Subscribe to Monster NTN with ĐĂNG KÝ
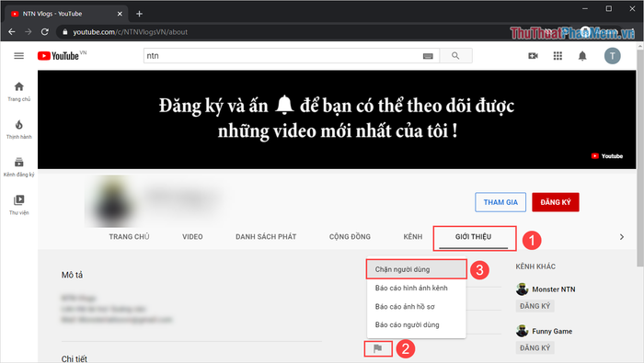The image size is (644, 363). pyautogui.click(x=535, y=306)
